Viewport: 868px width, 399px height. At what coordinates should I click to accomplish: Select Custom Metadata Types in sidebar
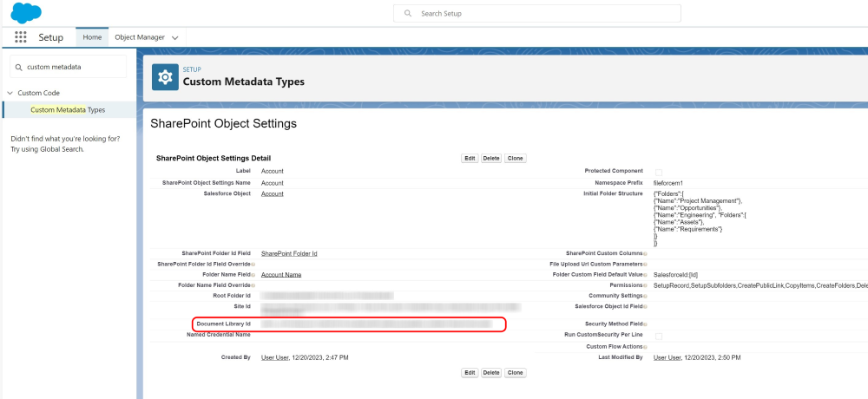pos(68,109)
